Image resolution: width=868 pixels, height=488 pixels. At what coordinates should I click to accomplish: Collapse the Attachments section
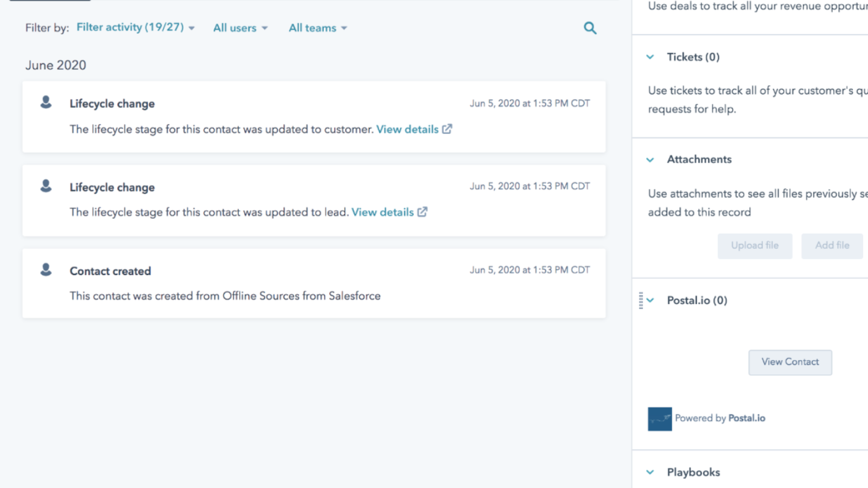649,159
